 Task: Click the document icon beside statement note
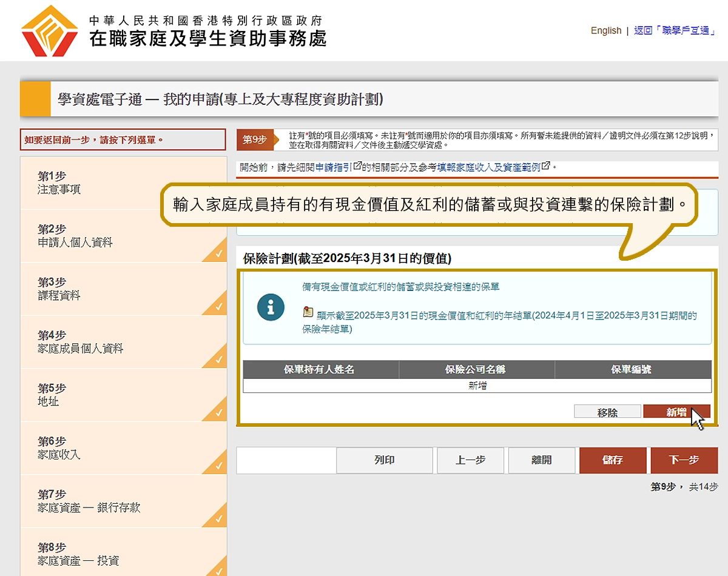(x=308, y=313)
